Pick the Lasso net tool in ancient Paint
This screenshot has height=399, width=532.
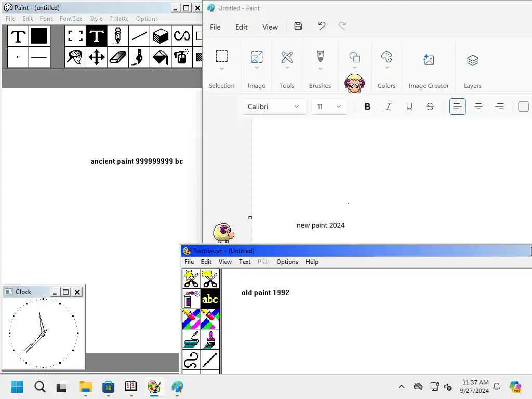[75, 57]
